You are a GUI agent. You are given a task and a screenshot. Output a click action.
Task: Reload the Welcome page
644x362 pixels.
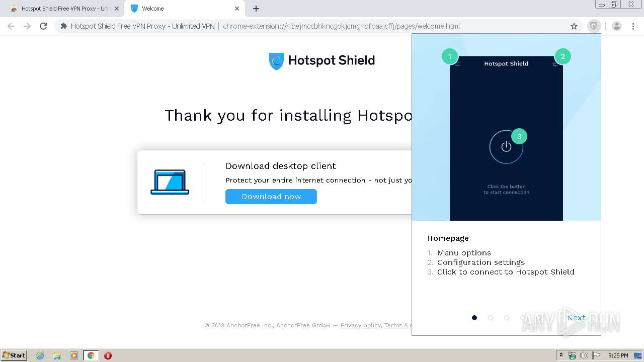click(43, 26)
